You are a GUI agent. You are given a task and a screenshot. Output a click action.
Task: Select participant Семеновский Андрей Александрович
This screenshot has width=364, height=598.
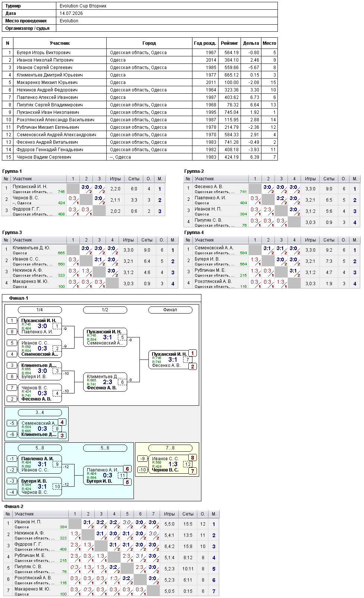[x=56, y=135]
